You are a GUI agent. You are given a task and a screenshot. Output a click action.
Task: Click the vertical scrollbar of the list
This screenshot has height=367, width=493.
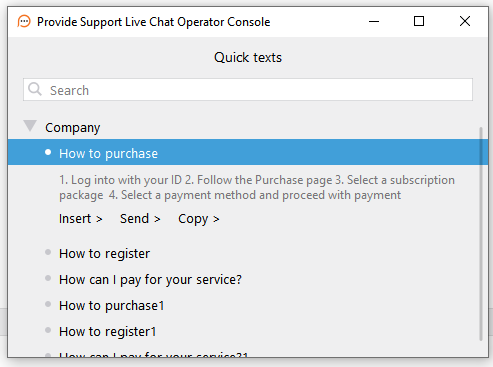[481, 233]
